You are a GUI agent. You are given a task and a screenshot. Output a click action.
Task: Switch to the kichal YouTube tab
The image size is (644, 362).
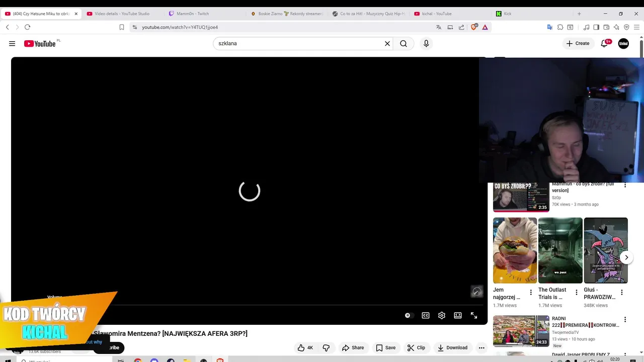click(450, 14)
